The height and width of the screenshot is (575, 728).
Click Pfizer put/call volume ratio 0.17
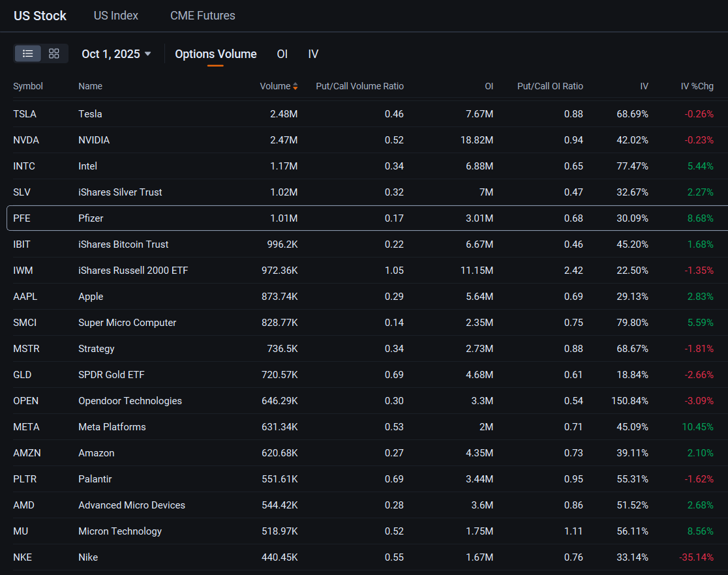pyautogui.click(x=394, y=218)
